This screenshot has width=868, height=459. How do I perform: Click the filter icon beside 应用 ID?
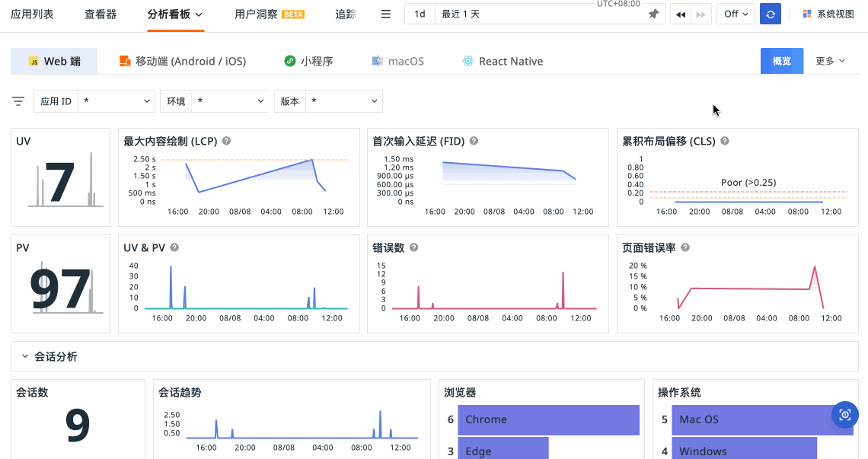(18, 101)
